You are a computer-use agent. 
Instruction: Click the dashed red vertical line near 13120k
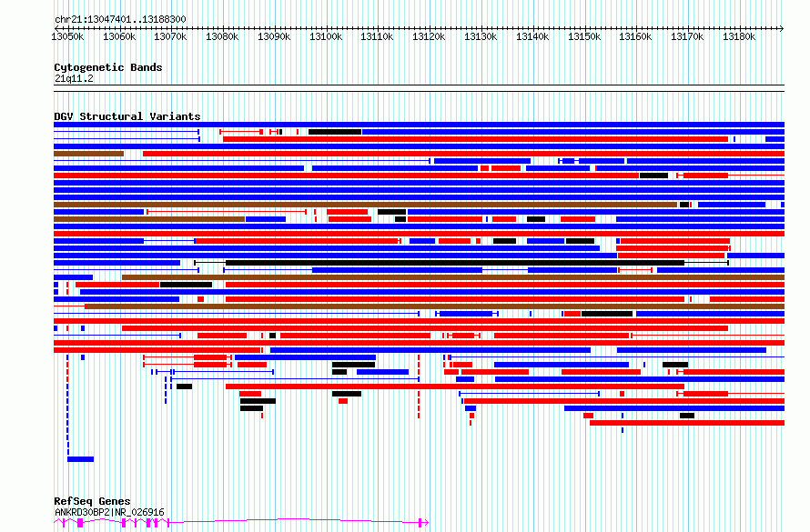click(x=419, y=386)
